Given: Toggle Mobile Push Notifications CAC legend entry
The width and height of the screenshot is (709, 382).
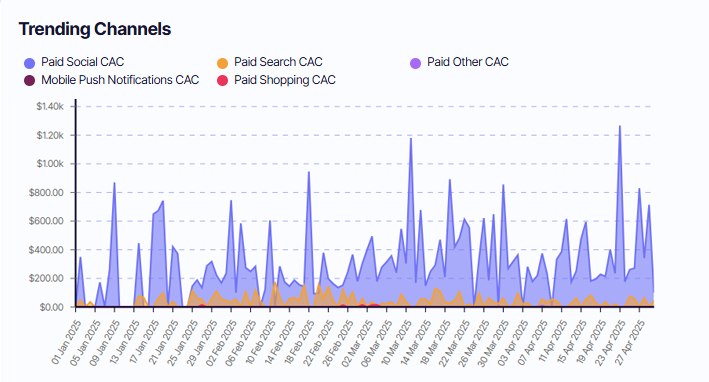Looking at the screenshot, I should pos(112,80).
